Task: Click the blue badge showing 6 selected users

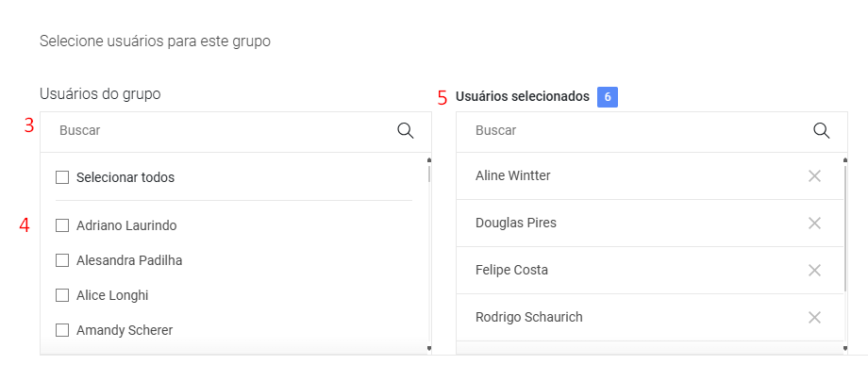Action: (x=608, y=97)
